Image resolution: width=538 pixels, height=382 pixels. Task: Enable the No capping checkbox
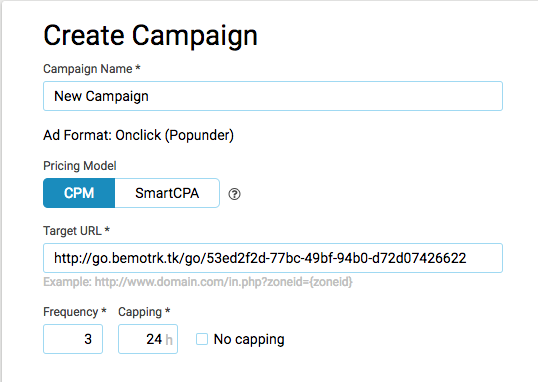coord(202,339)
